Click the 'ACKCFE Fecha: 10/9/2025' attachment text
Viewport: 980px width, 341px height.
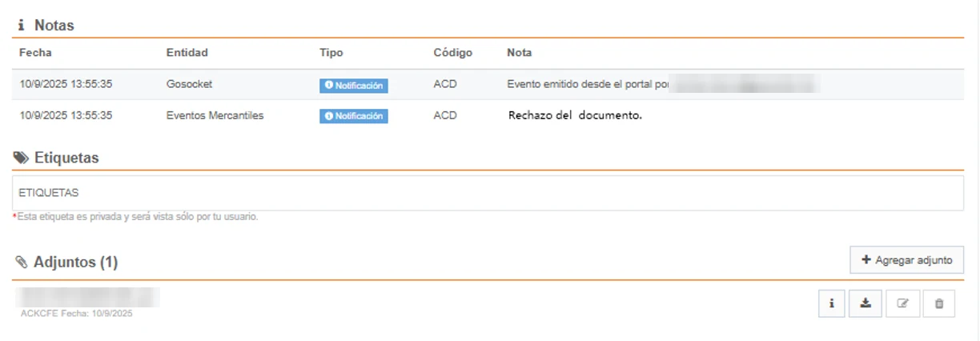[76, 314]
